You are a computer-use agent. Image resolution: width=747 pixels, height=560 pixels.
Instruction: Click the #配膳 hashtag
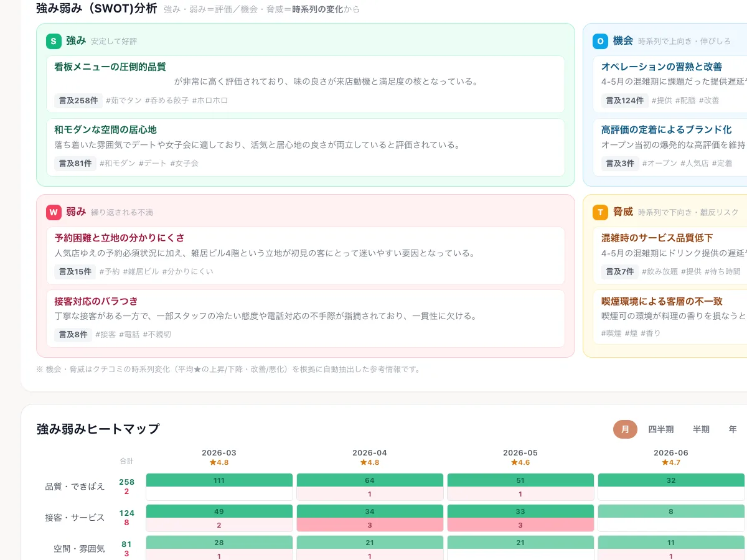point(685,100)
